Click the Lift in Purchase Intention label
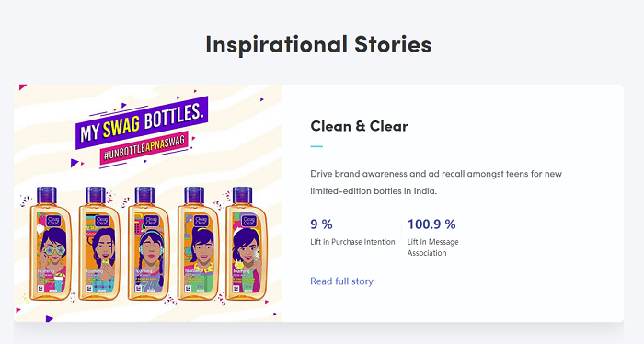644x344 pixels. [352, 242]
